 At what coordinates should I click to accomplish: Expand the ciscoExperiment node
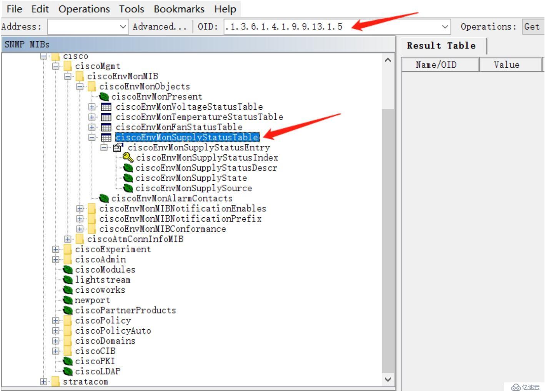[x=56, y=249]
